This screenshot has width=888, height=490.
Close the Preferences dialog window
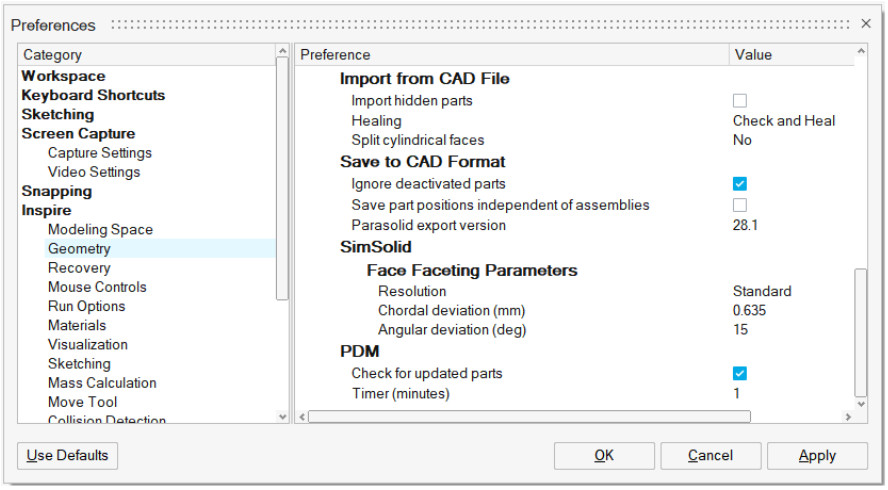(x=866, y=23)
